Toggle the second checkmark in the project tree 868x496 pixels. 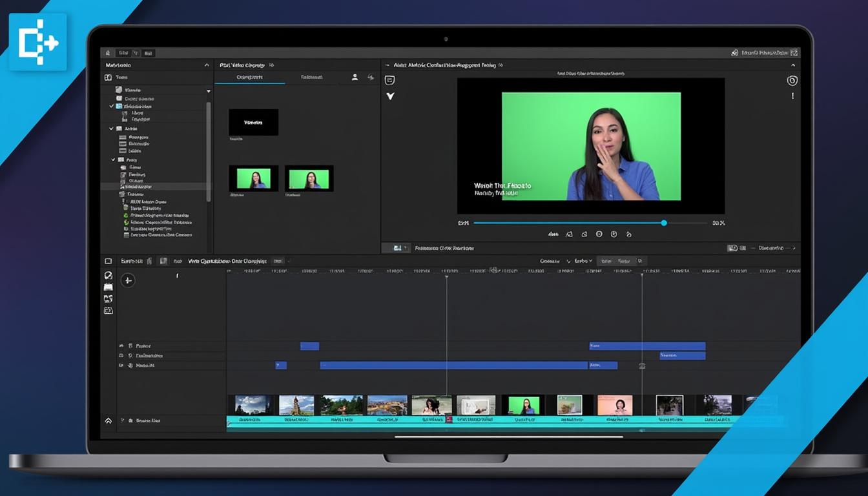click(112, 129)
